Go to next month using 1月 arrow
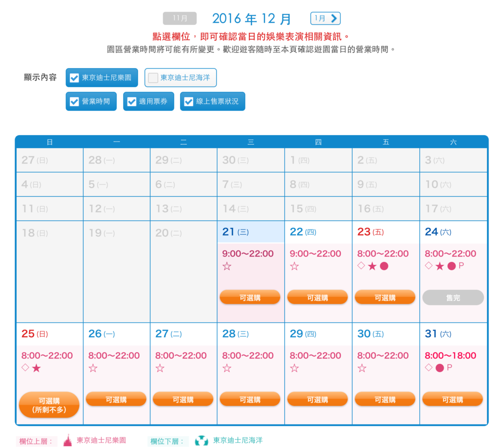 click(325, 18)
